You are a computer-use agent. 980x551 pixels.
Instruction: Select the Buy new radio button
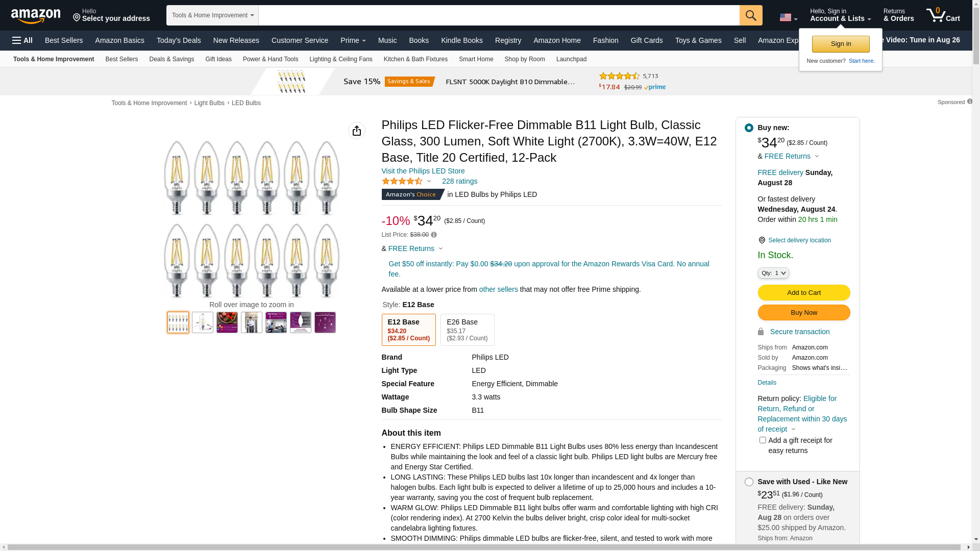749,128
